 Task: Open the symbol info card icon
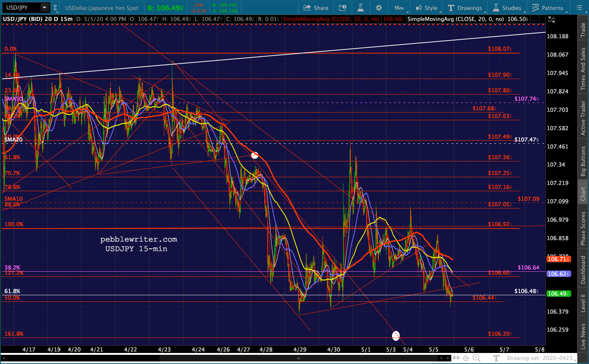[x=342, y=8]
